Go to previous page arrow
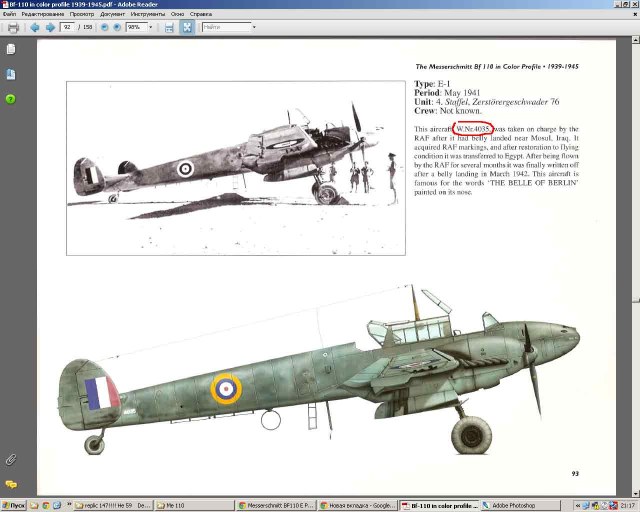 [x=35, y=27]
